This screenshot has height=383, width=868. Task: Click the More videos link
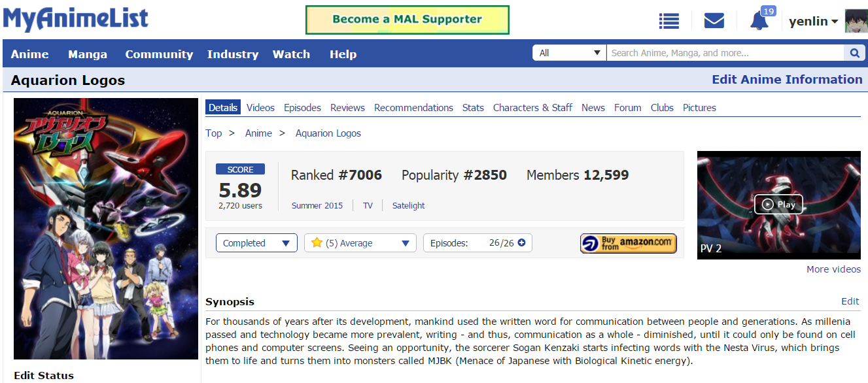(833, 269)
